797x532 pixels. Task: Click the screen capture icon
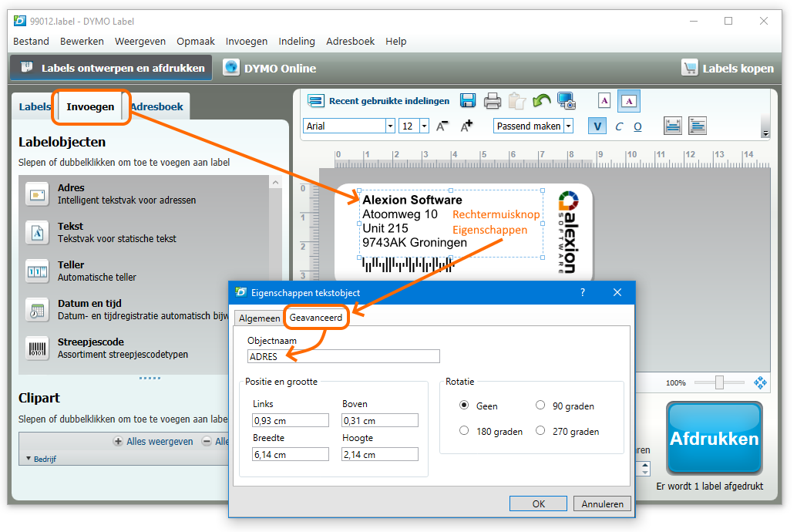[567, 101]
